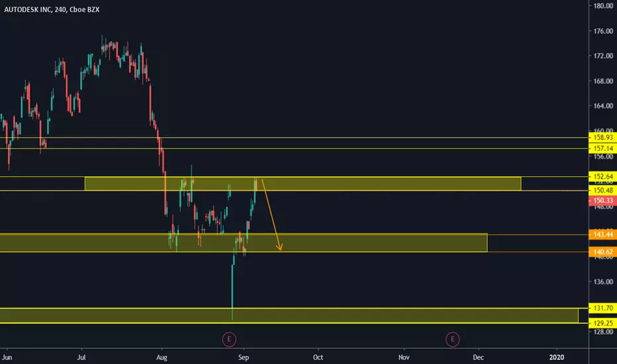
Task: Select the 158.93 yellow price label
Action: tap(603, 138)
